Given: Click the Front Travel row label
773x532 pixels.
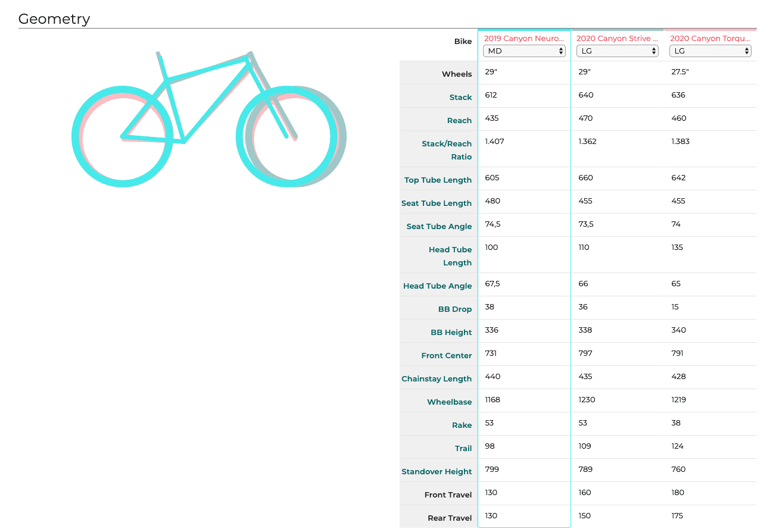Looking at the screenshot, I should point(448,495).
